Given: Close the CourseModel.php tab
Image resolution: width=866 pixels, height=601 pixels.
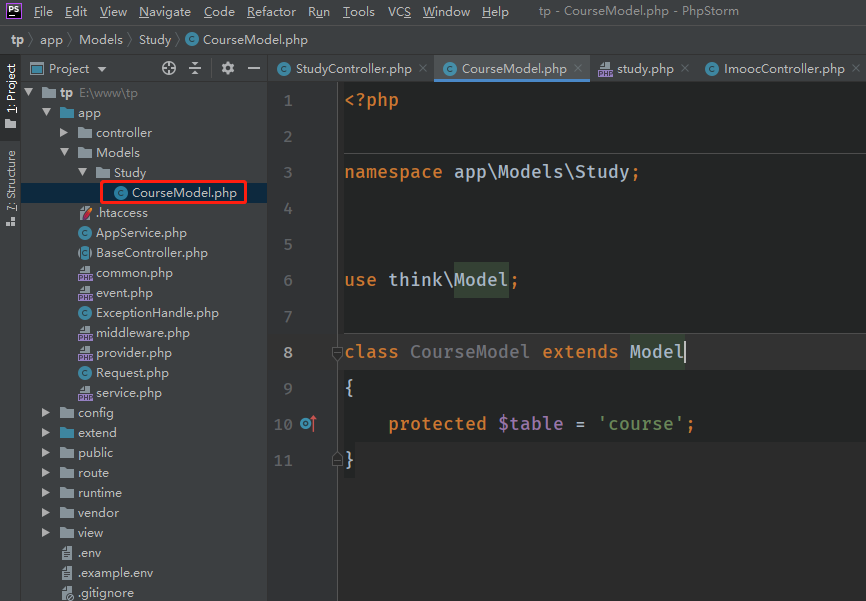Looking at the screenshot, I should [578, 68].
